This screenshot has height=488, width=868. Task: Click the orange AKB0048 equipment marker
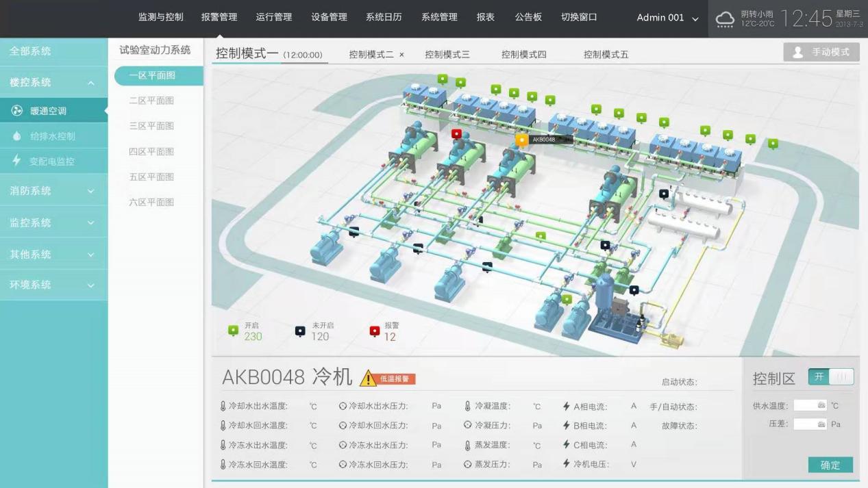click(x=522, y=140)
